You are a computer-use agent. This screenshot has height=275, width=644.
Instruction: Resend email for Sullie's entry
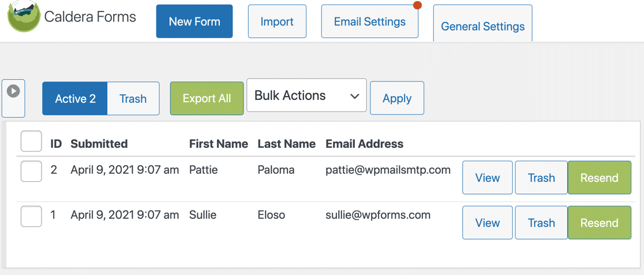click(599, 223)
